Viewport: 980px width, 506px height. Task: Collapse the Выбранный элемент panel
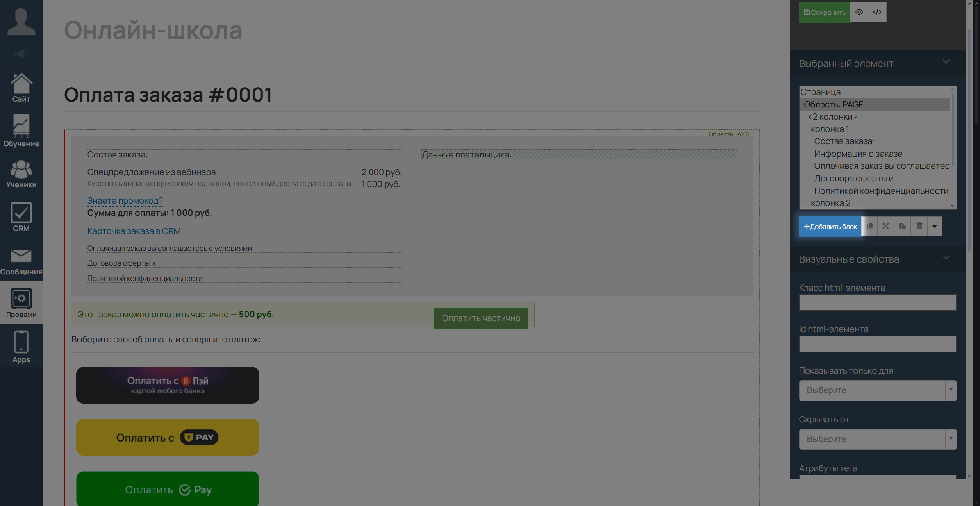coord(946,62)
